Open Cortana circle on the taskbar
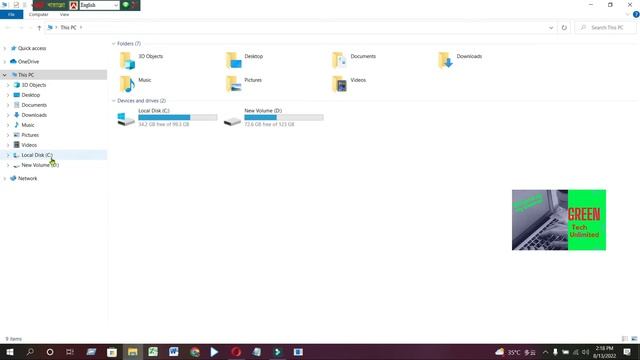 (x=50, y=352)
